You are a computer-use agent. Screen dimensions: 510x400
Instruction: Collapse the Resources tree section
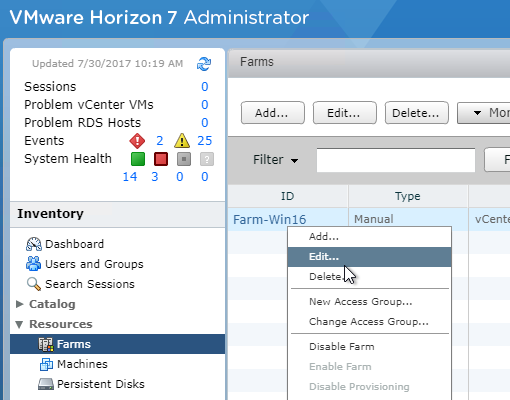(x=19, y=324)
